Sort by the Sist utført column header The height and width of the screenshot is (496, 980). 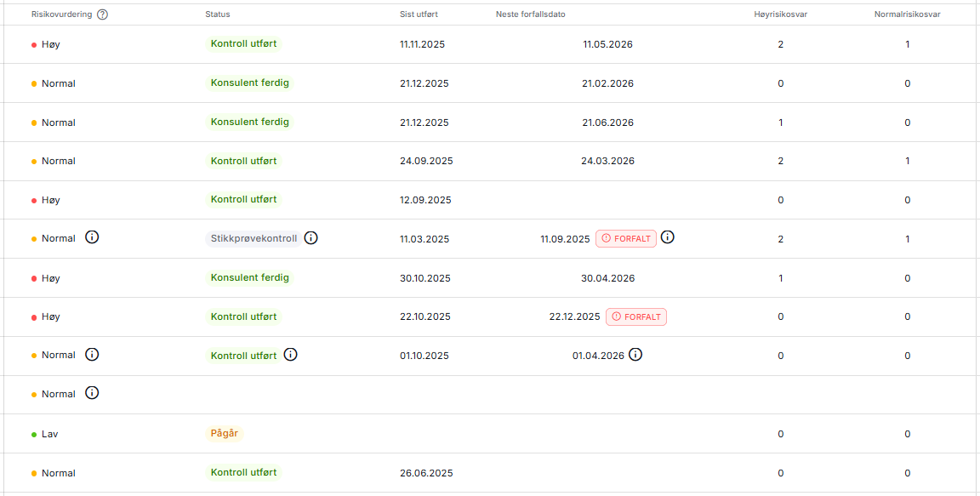click(x=418, y=14)
